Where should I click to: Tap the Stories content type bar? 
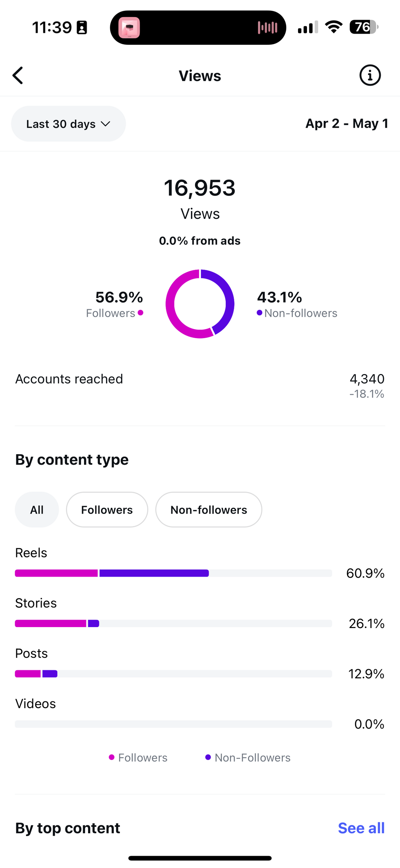tap(173, 623)
